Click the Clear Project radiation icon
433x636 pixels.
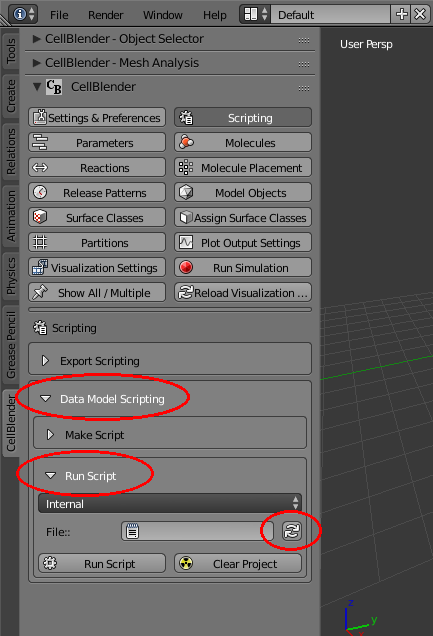point(186,563)
